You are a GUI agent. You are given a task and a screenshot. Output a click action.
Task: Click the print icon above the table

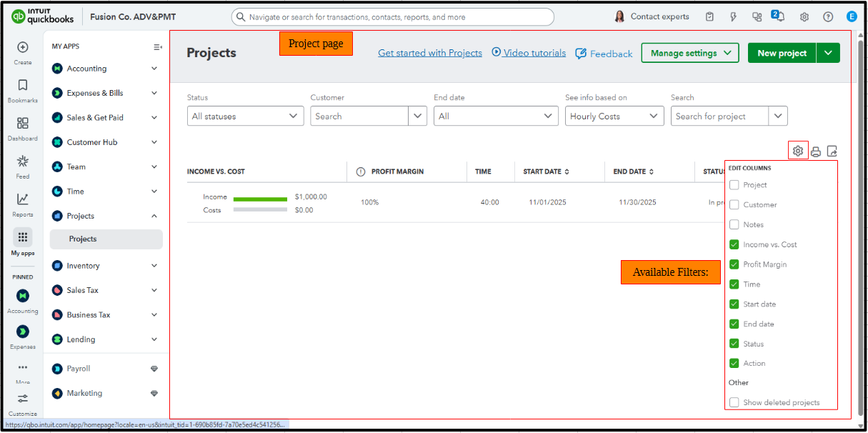(815, 151)
